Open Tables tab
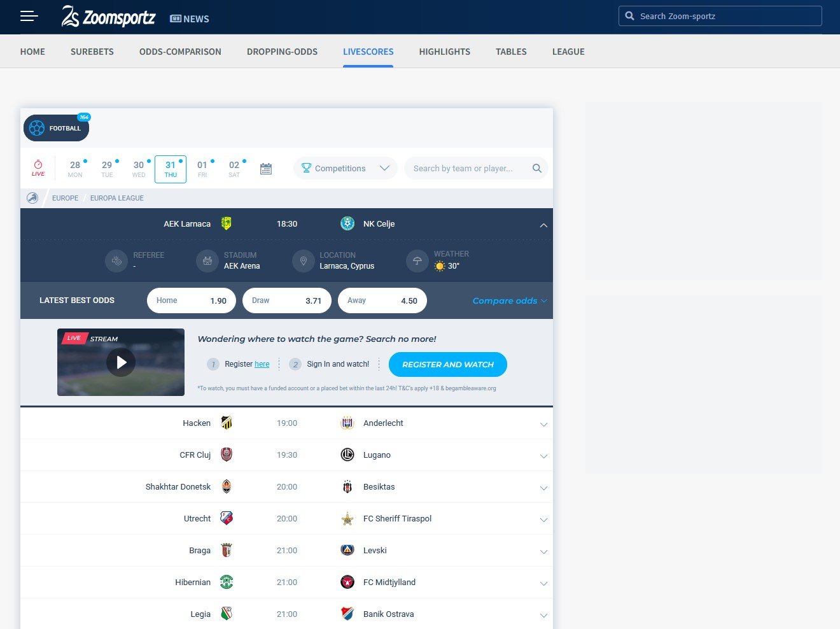The width and height of the screenshot is (840, 629). [511, 52]
